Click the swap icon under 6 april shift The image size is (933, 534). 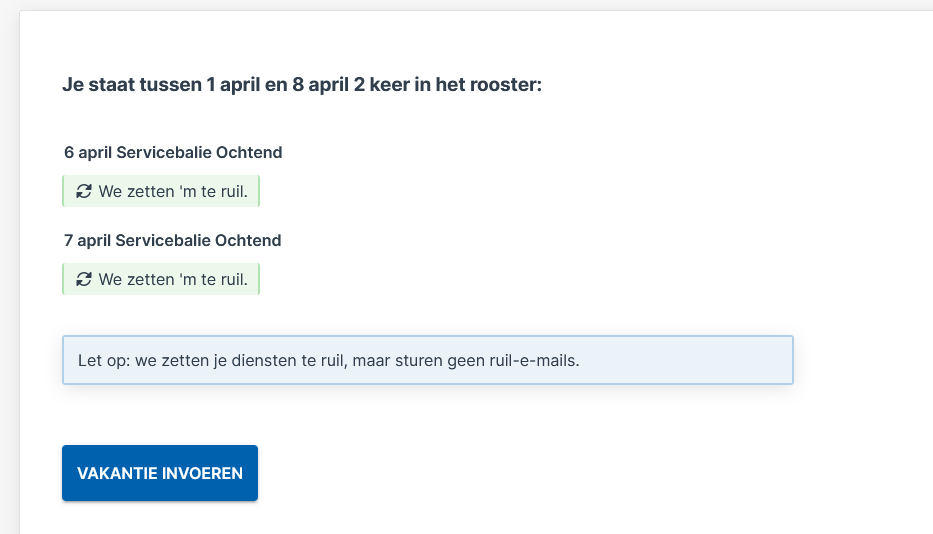point(84,191)
